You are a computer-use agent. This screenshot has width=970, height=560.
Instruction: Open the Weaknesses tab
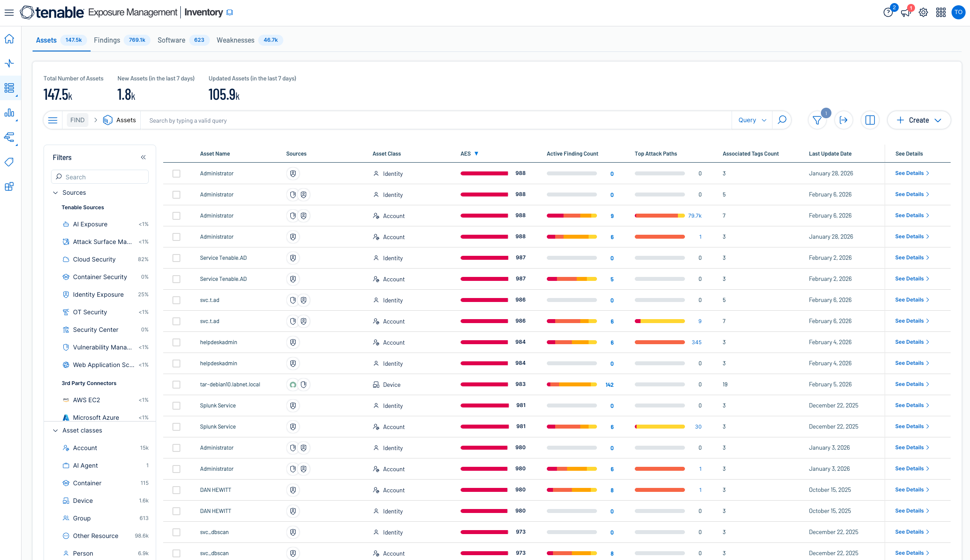[235, 40]
